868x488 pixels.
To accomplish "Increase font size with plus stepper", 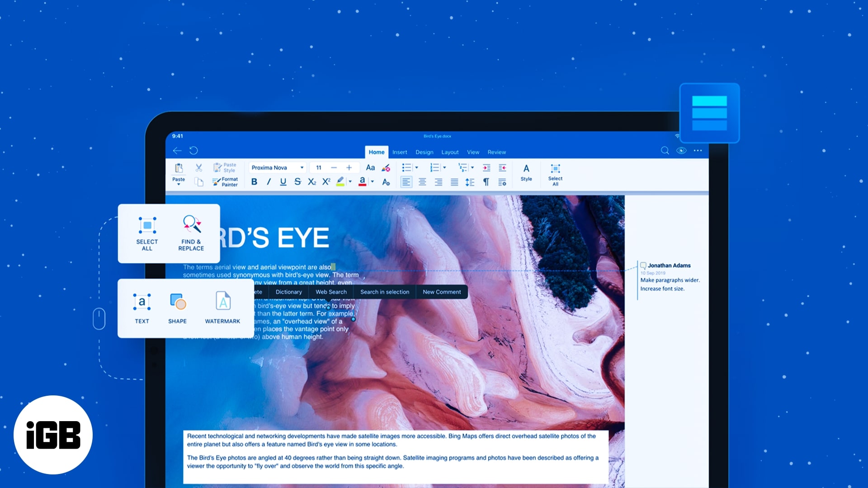I will point(349,168).
